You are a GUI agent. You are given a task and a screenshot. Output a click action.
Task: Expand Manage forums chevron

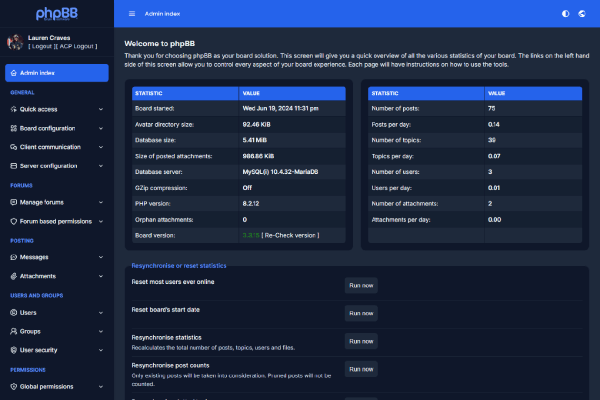[101, 202]
